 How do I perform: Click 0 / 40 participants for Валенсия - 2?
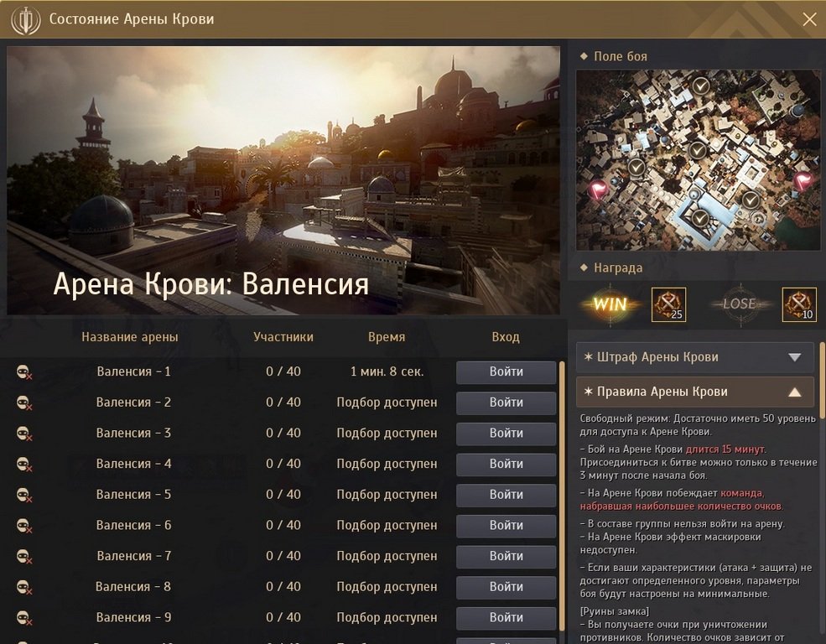(283, 402)
